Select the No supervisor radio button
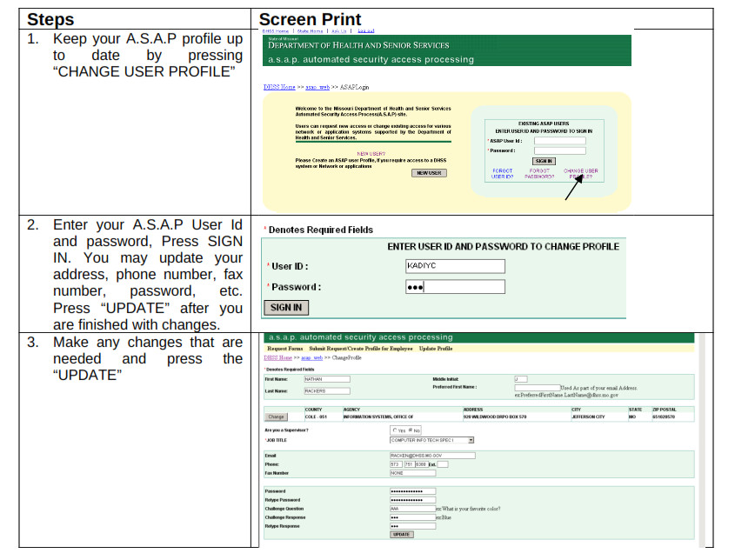The width and height of the screenshot is (735, 560). (411, 430)
